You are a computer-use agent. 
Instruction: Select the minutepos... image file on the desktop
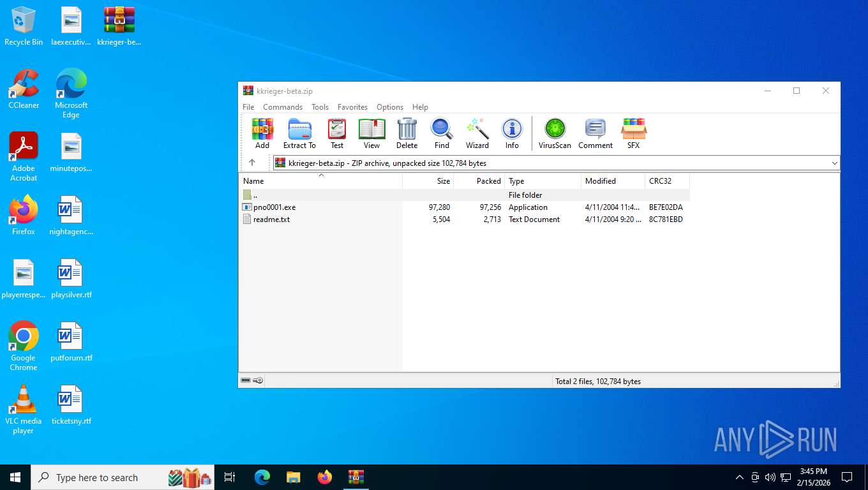[x=71, y=152]
